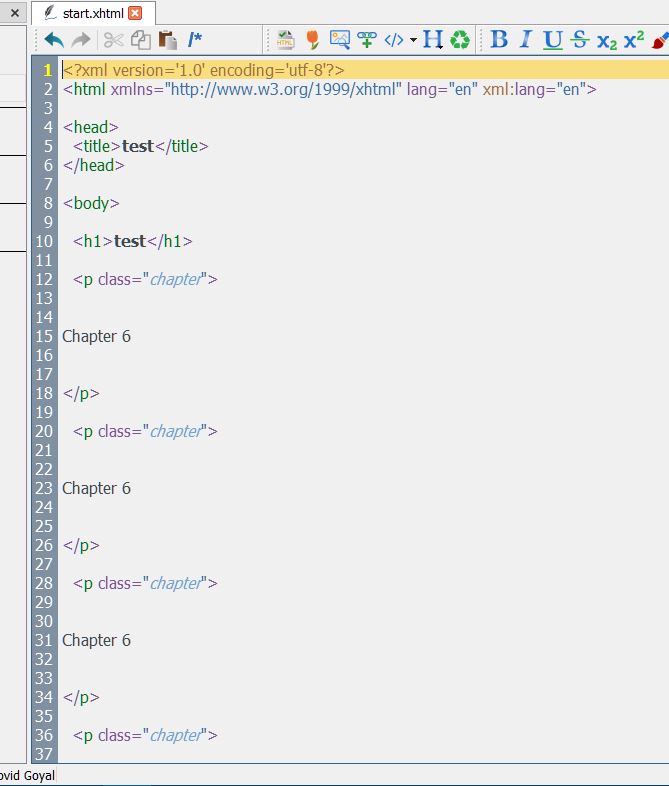
Task: Insert an image into the document
Action: pyautogui.click(x=340, y=40)
